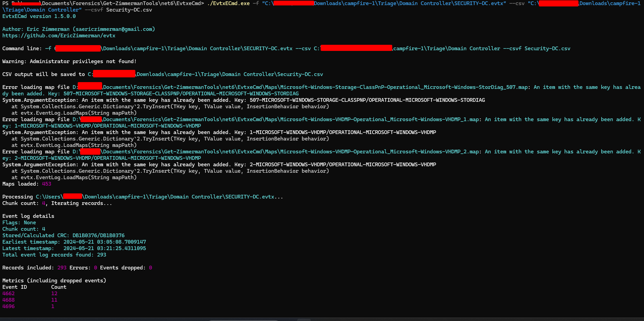Click the EvtxECmd version 1.5.0.0 text
Screen dimensions: 644x321
[39, 16]
